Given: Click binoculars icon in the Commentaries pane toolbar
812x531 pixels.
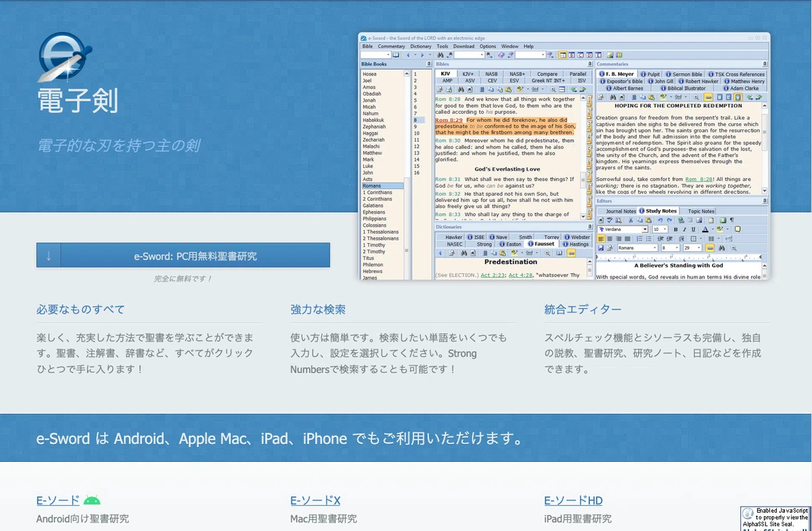Looking at the screenshot, I should [x=613, y=97].
